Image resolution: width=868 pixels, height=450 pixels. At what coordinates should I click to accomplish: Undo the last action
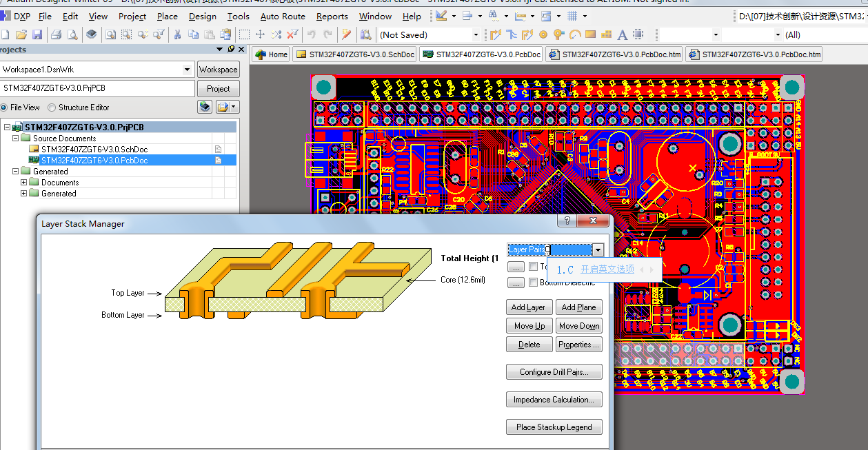coord(312,34)
